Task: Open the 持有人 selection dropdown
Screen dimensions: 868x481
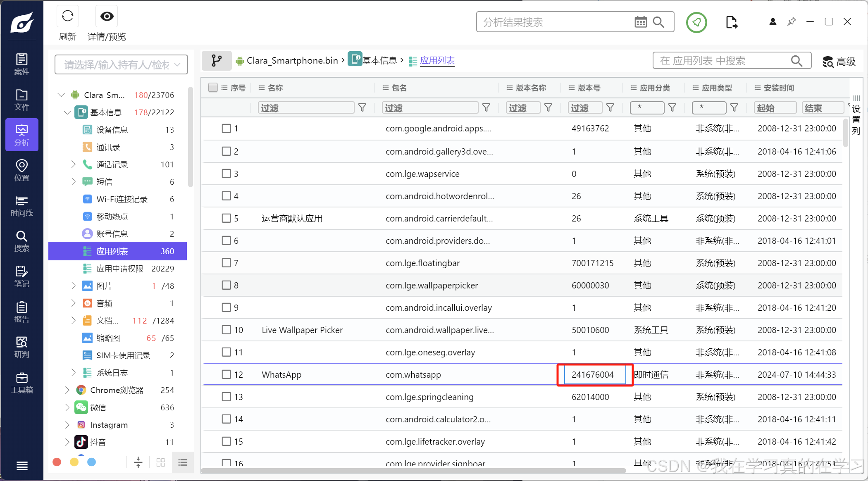Action: (x=121, y=64)
